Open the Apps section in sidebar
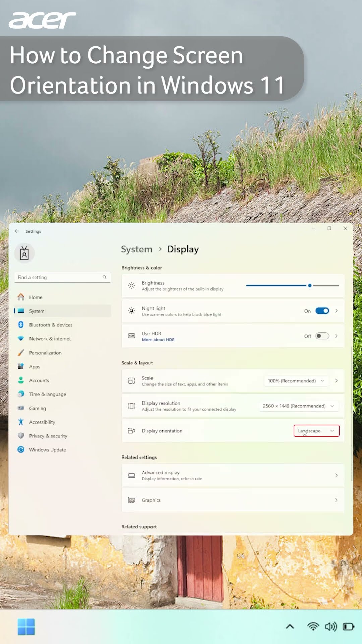The height and width of the screenshot is (644, 362). click(63, 366)
